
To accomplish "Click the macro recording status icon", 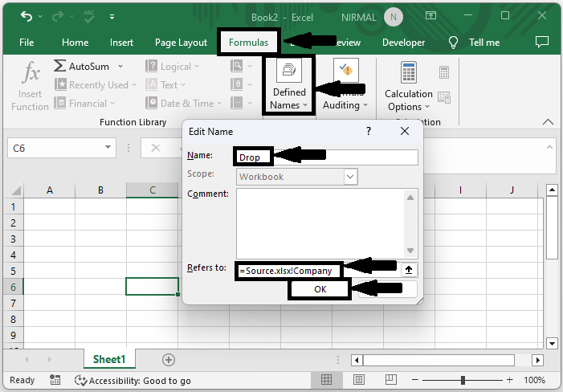I will click(x=55, y=380).
